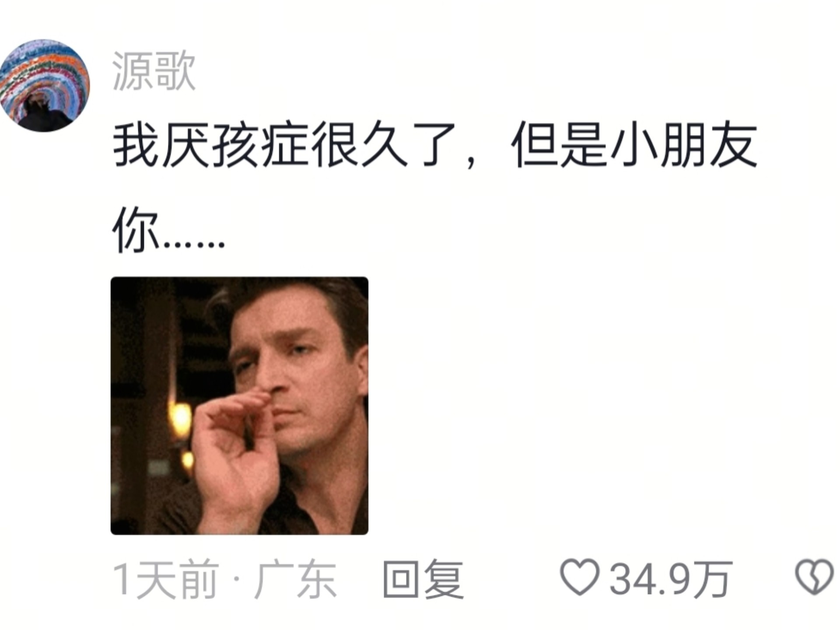840x630 pixels.
Task: Tap the character 歌 in the username
Action: click(175, 70)
